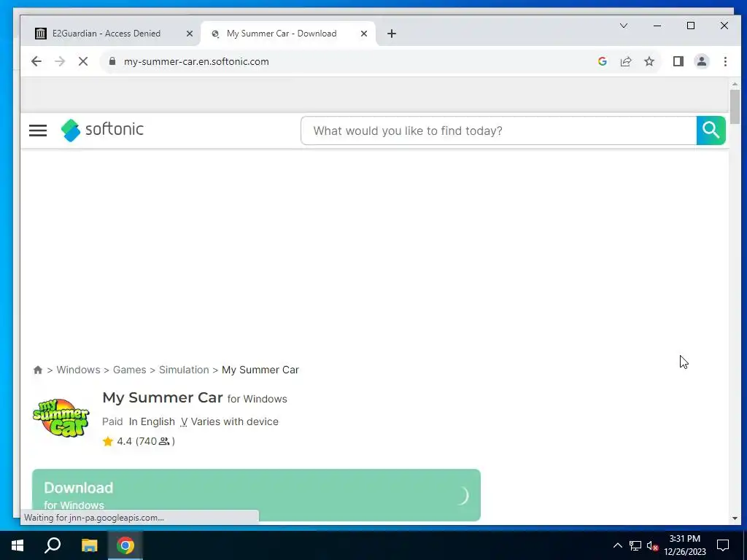Open the Chrome profile avatar menu
Image resolution: width=747 pixels, height=560 pixels.
tap(702, 61)
